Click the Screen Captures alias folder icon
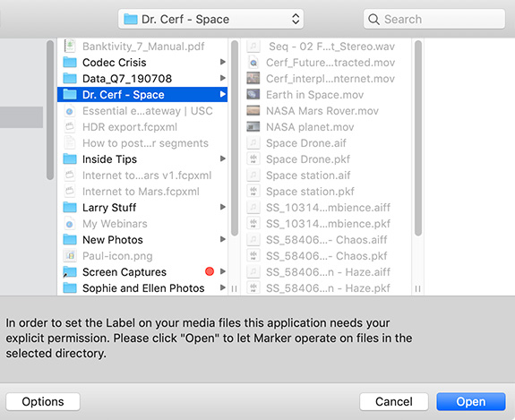The height and width of the screenshot is (420, 515). click(x=70, y=272)
